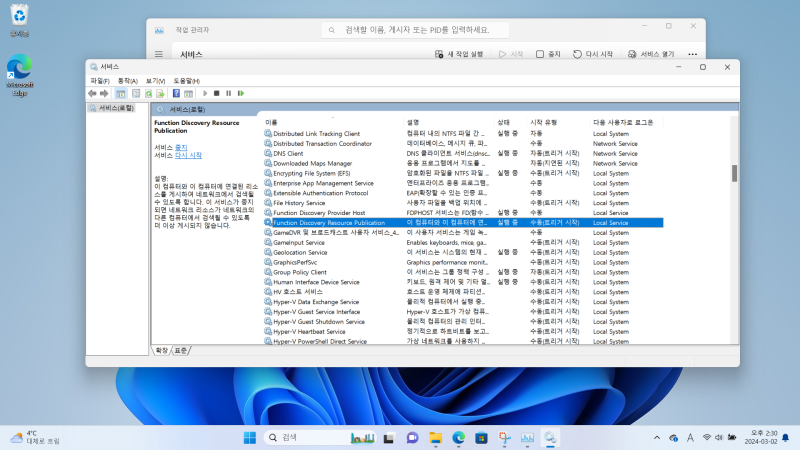Open File Explorer from the taskbar
The height and width of the screenshot is (450, 800).
(435, 438)
